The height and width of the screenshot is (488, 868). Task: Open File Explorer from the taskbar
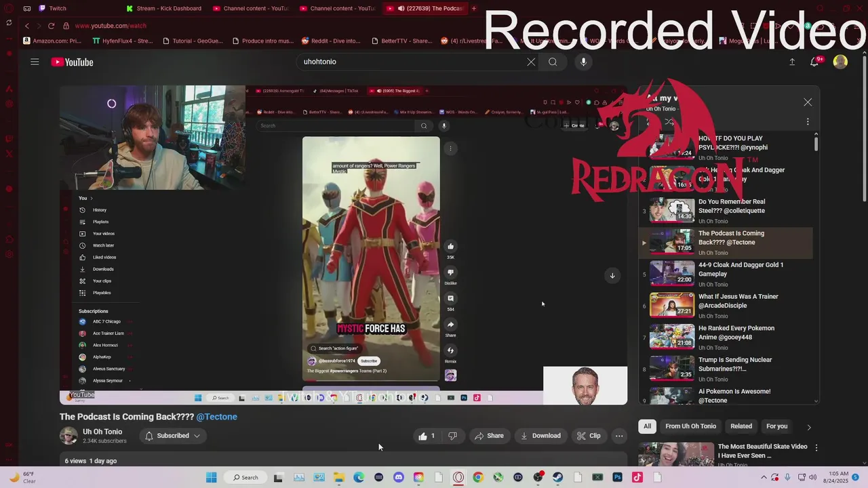pyautogui.click(x=338, y=477)
